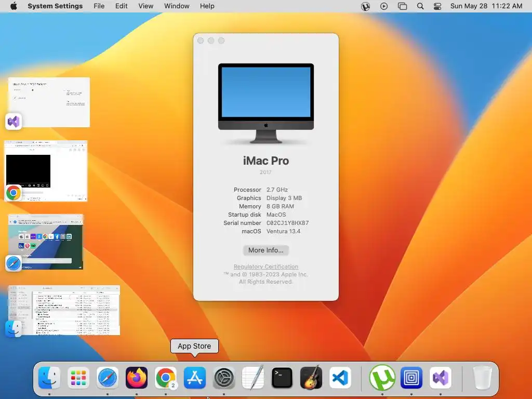The width and height of the screenshot is (532, 399).
Task: Click the Safari badge beside thumbnail
Action: [x=14, y=263]
